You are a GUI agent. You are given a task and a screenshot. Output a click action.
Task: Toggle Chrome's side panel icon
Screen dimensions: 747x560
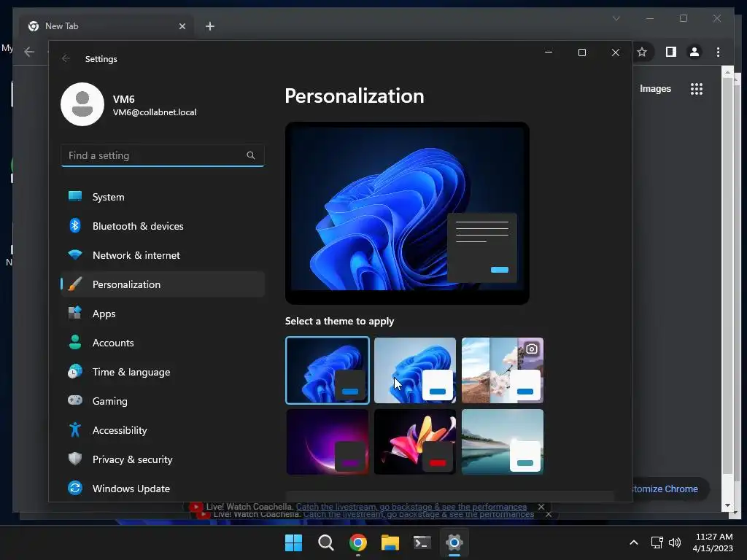tap(671, 52)
